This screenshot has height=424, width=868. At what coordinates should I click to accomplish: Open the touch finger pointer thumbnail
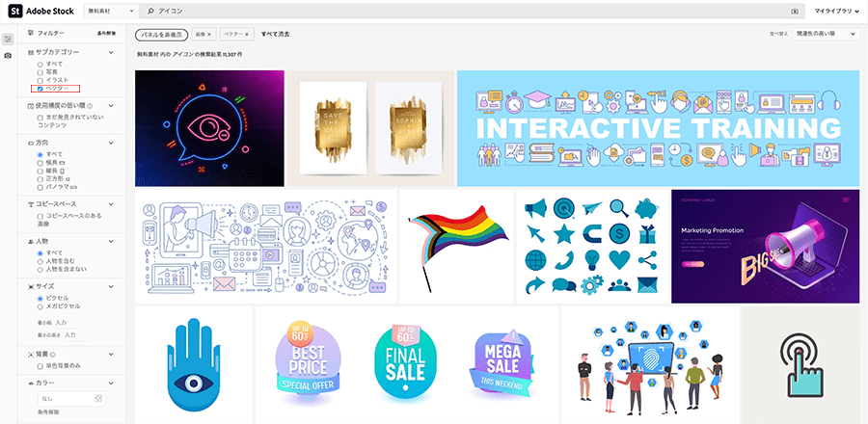click(801, 365)
